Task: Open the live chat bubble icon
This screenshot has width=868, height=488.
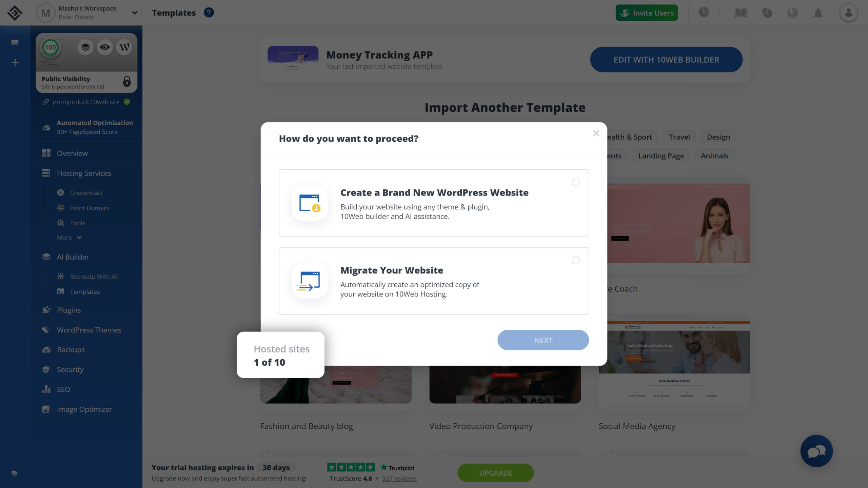Action: tap(816, 451)
